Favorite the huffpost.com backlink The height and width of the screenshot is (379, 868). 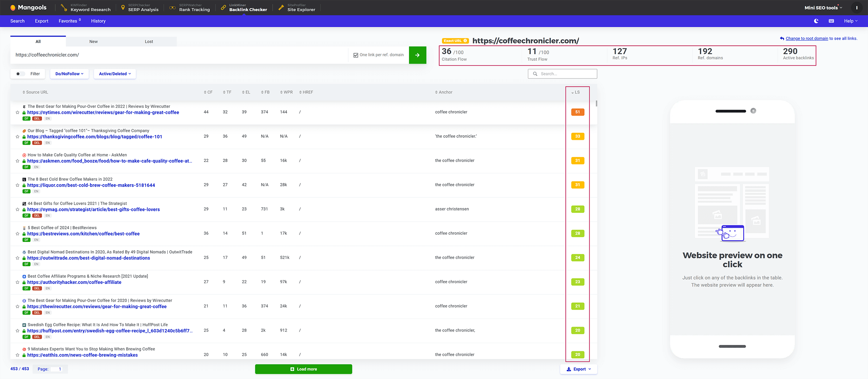(x=17, y=331)
